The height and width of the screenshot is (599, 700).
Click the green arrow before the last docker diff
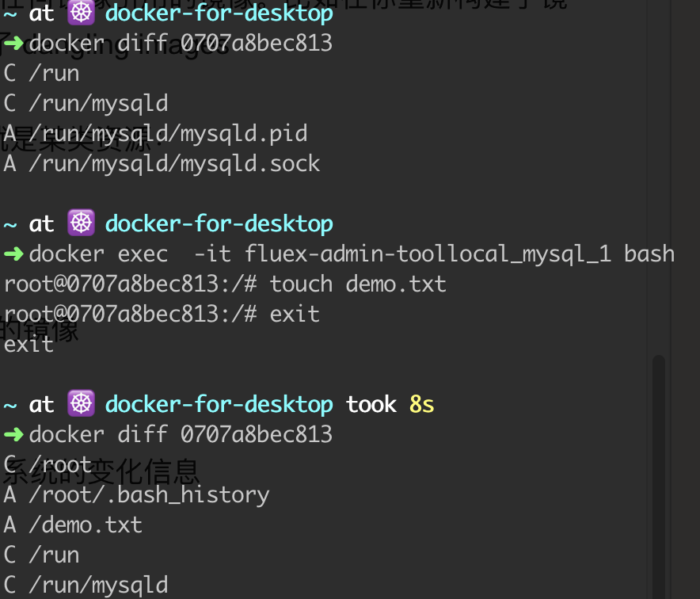13,435
